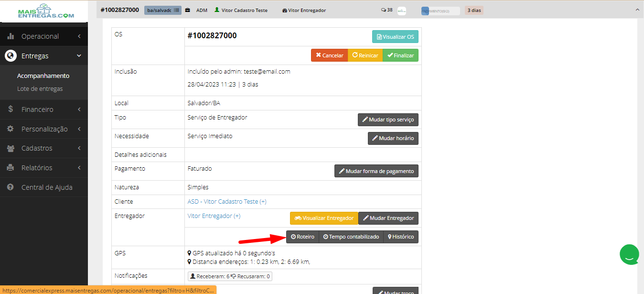Expand the Relatórios menu chevron
This screenshot has width=644, height=294.
click(79, 168)
